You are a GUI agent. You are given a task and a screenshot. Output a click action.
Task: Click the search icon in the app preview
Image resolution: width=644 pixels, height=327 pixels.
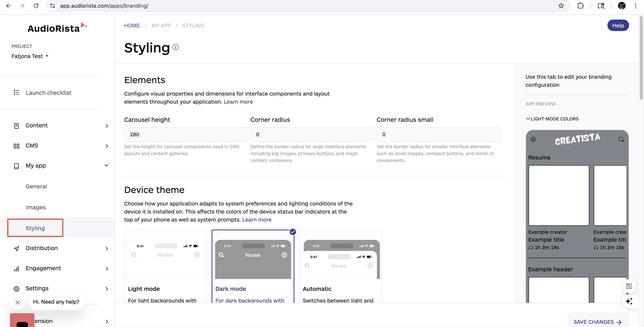pyautogui.click(x=622, y=139)
